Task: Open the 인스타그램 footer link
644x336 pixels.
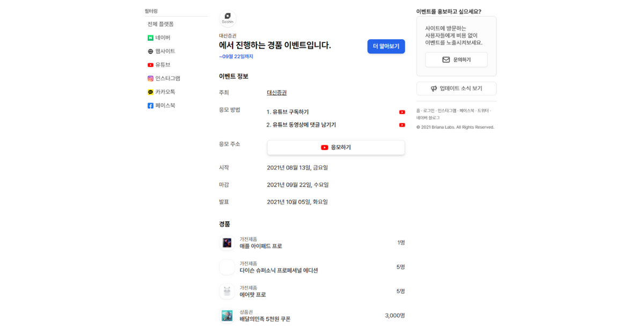Action: (x=447, y=111)
